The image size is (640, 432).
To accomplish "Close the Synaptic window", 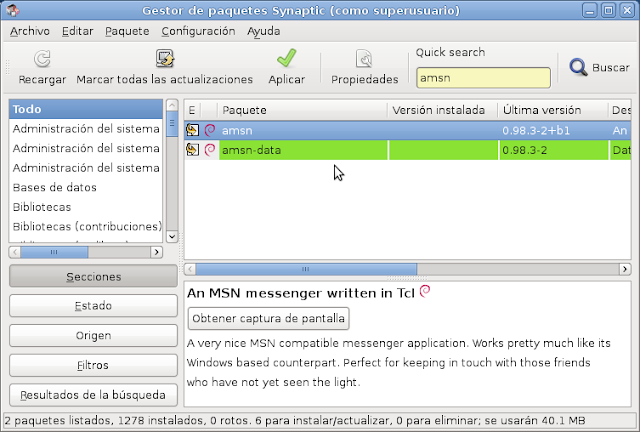I will pos(627,10).
